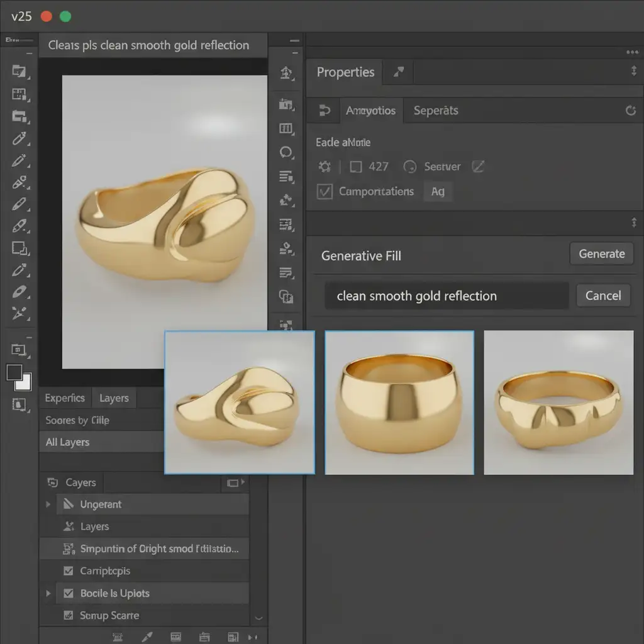Image resolution: width=644 pixels, height=644 pixels.
Task: Expand the Ungerant layer group
Action: pyautogui.click(x=48, y=504)
